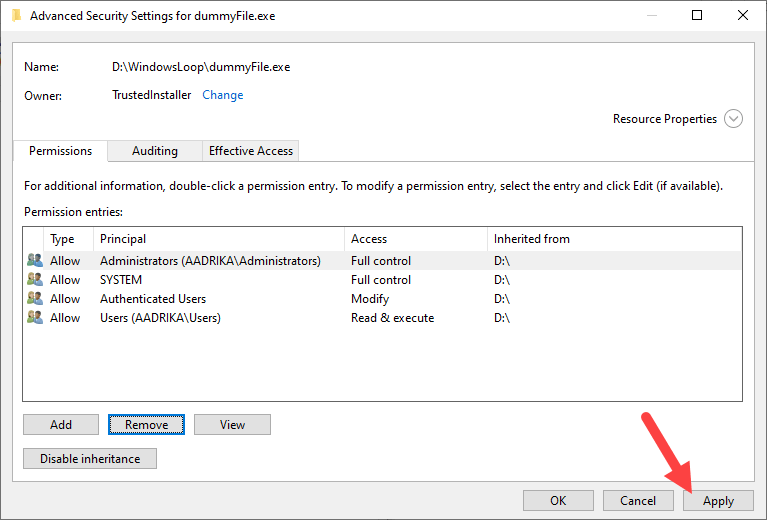Image resolution: width=767 pixels, height=520 pixels.
Task: Click the Administrators entry user-group icon
Action: pos(35,260)
